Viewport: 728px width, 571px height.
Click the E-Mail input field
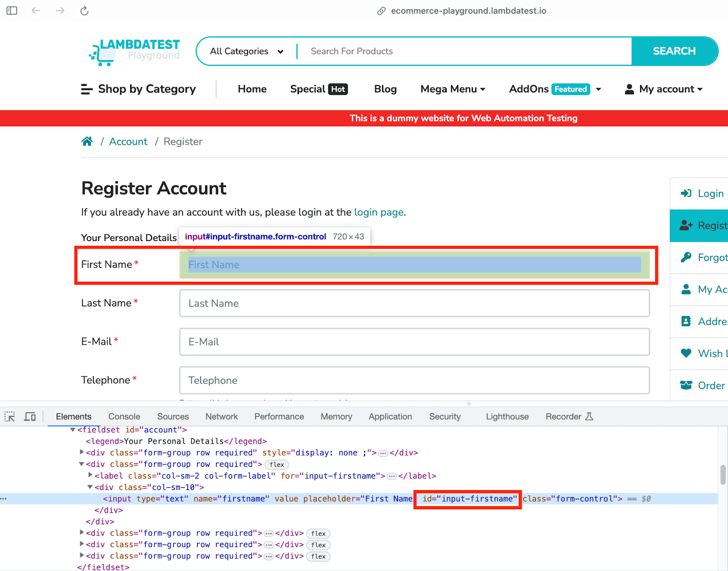point(415,342)
